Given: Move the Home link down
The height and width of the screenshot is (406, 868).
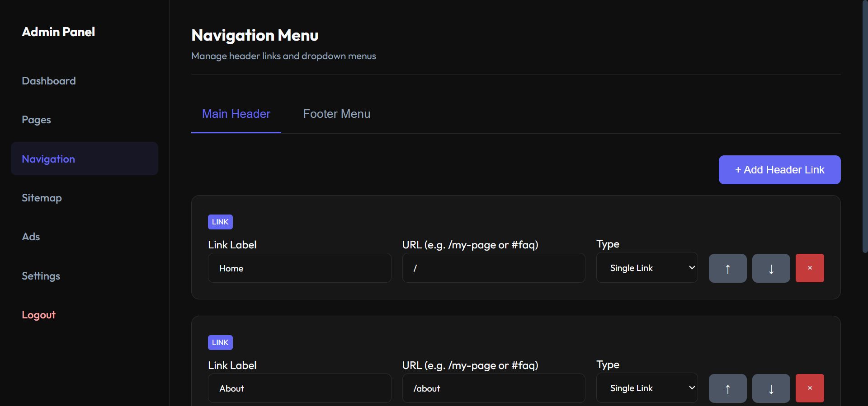Looking at the screenshot, I should coord(771,268).
